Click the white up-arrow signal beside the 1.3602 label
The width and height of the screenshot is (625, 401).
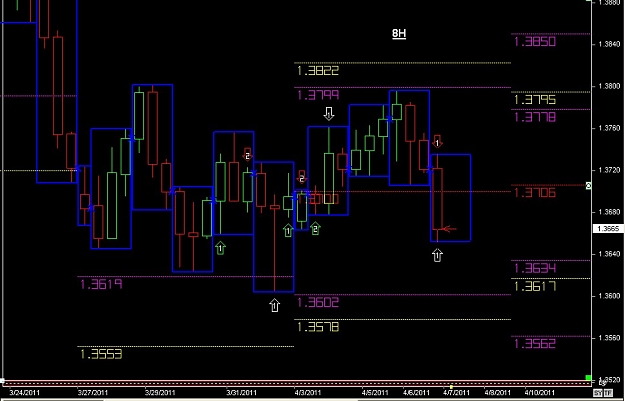coord(274,305)
